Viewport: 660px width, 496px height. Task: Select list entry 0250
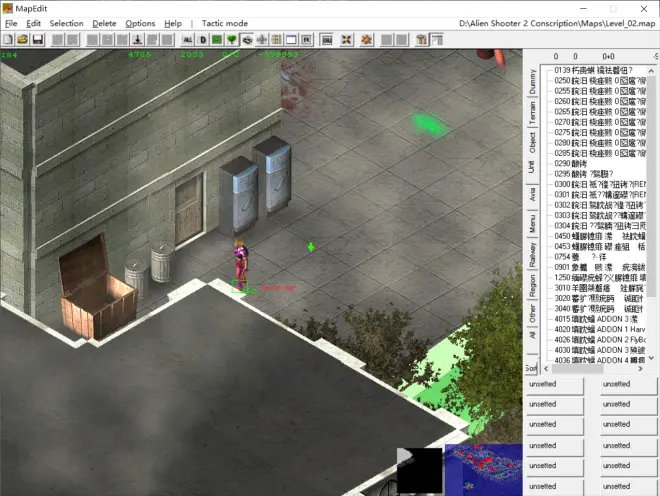click(600, 80)
